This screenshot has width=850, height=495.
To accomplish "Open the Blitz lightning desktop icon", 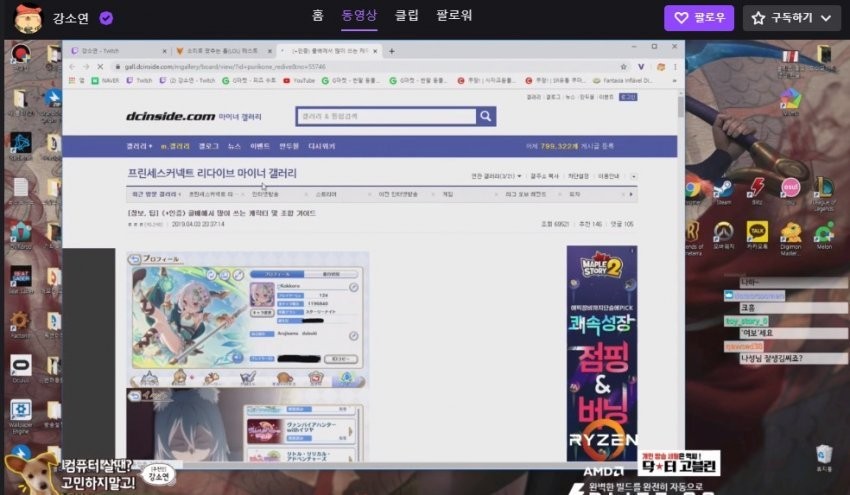I will [757, 191].
